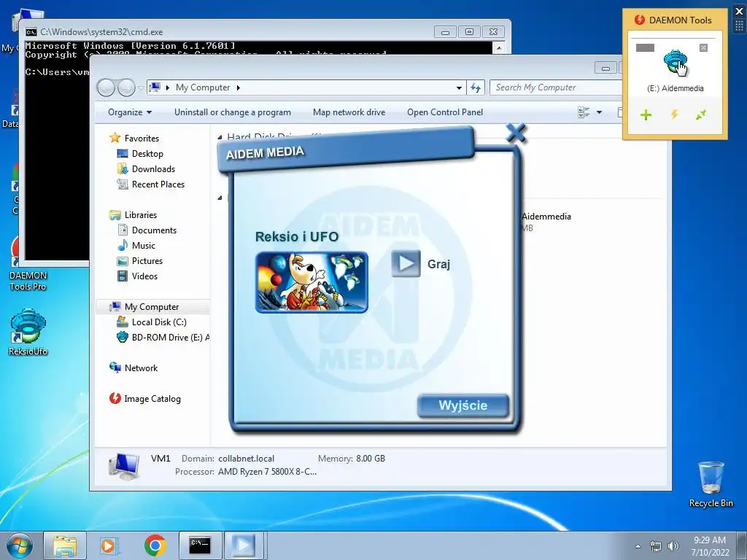Expand the arrow after My Computer in address bar
The height and width of the screenshot is (560, 747).
tap(239, 87)
